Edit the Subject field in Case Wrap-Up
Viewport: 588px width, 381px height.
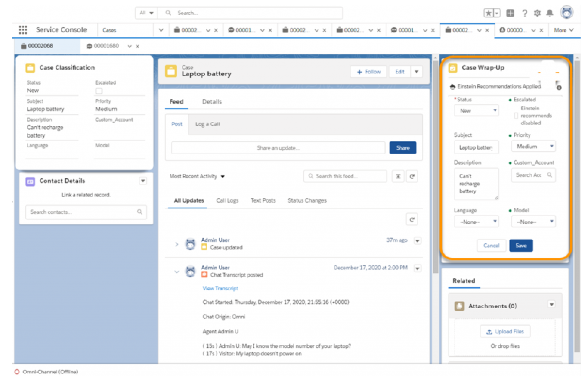tap(476, 148)
